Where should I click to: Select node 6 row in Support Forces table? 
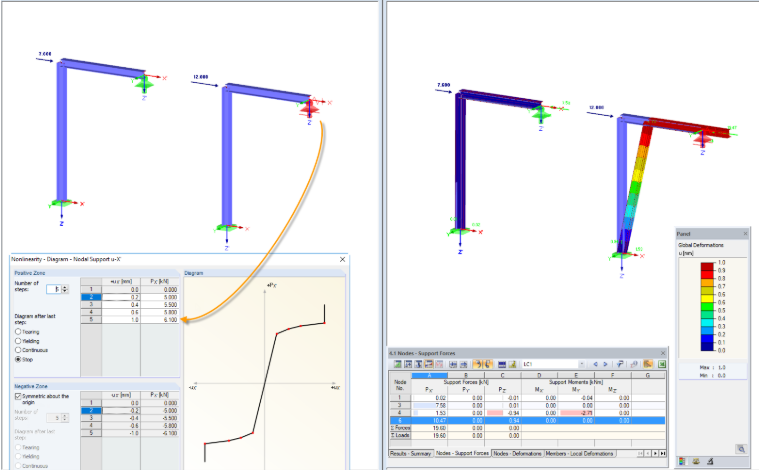click(527, 421)
